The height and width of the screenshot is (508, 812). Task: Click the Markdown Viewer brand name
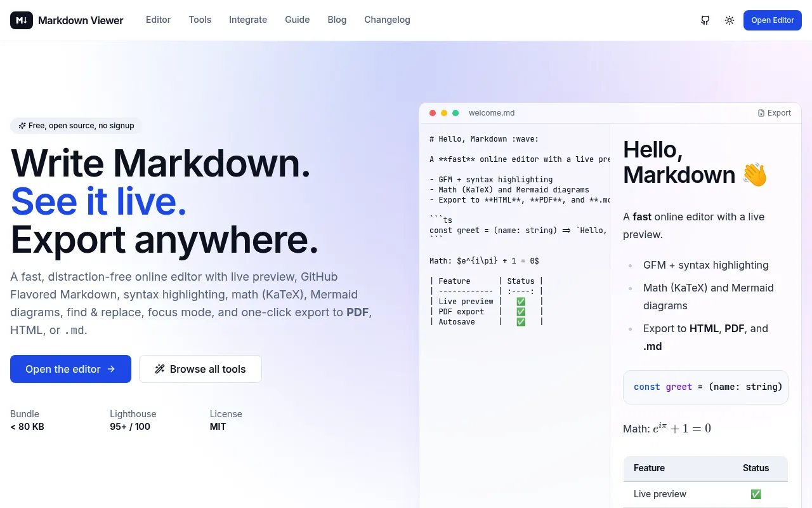[81, 20]
